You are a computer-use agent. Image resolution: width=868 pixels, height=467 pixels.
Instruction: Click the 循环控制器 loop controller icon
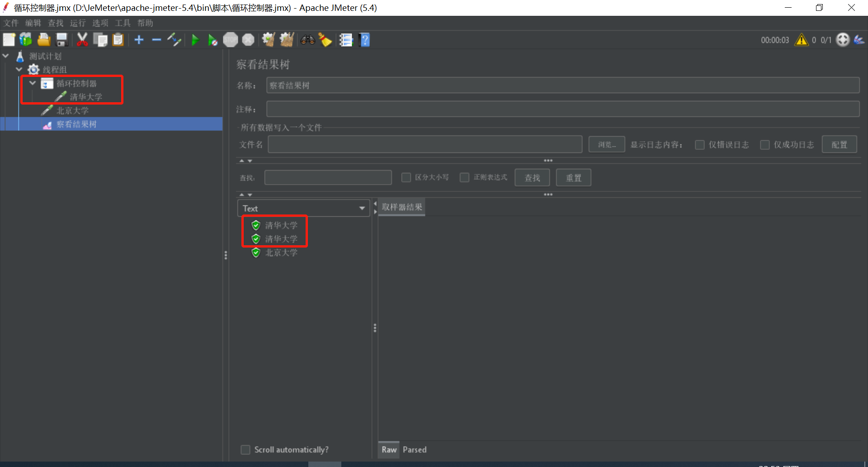click(47, 83)
